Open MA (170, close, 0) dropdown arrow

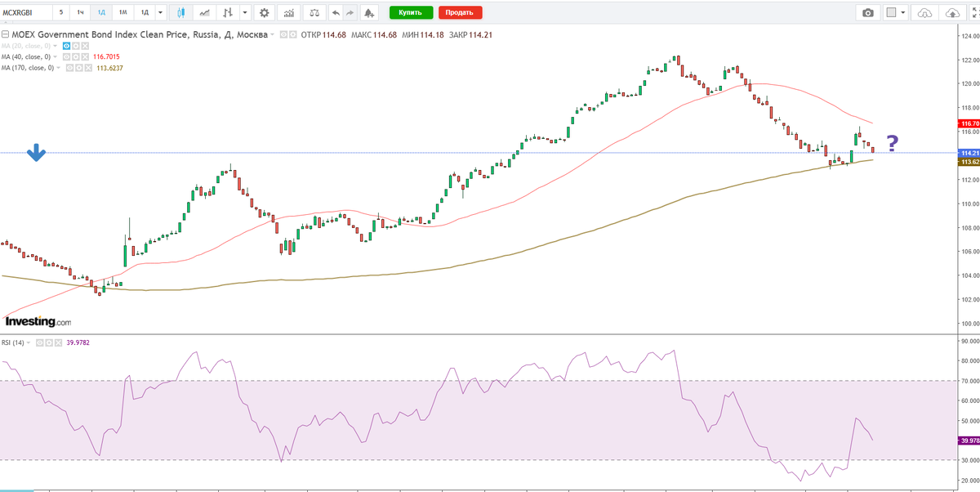[x=58, y=68]
